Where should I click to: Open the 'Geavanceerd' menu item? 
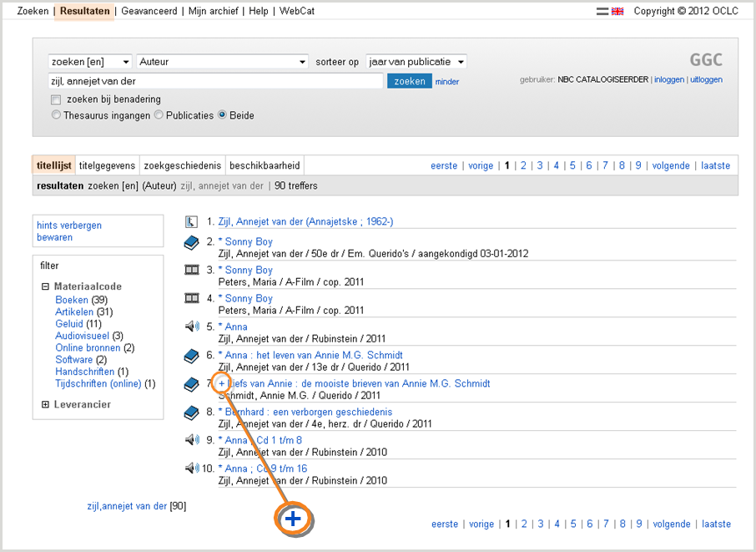[150, 12]
